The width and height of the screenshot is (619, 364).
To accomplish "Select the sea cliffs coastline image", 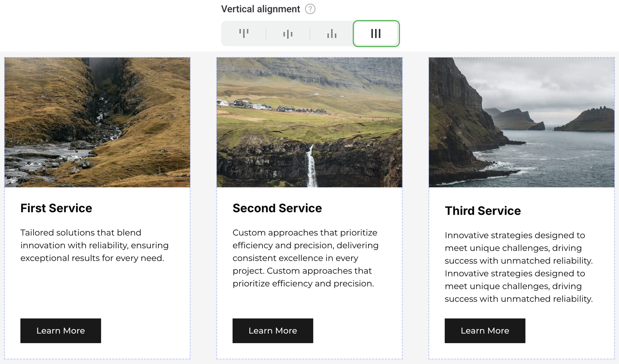I will pos(521,122).
